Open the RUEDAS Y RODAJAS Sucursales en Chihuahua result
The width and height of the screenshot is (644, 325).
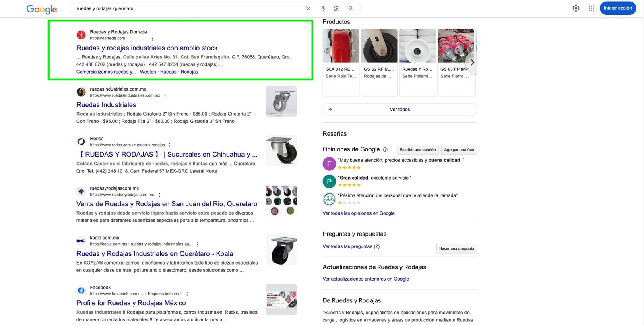[167, 155]
